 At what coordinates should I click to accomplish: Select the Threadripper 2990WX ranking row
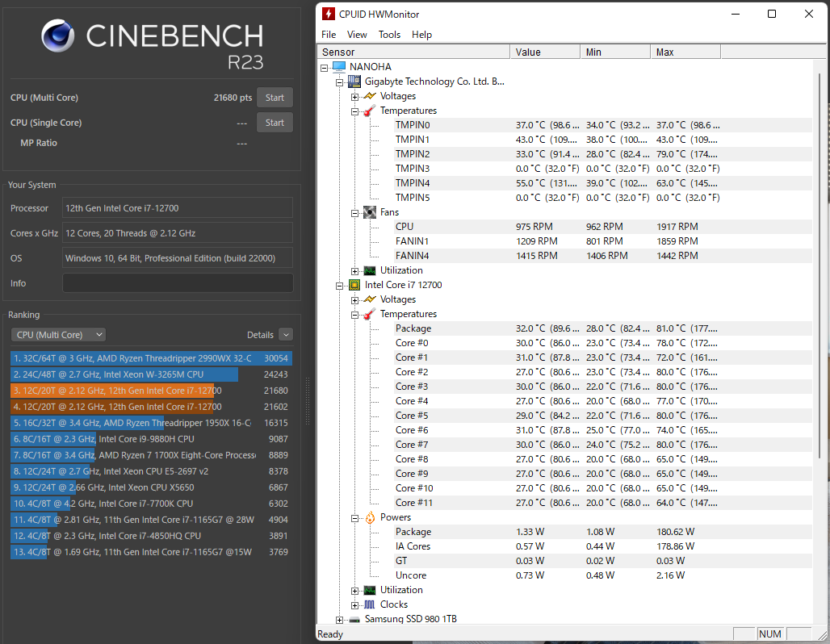click(151, 358)
